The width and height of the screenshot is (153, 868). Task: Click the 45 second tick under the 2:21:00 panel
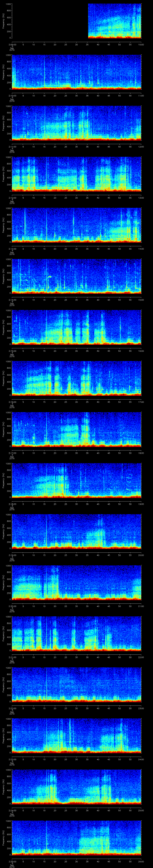point(109,657)
